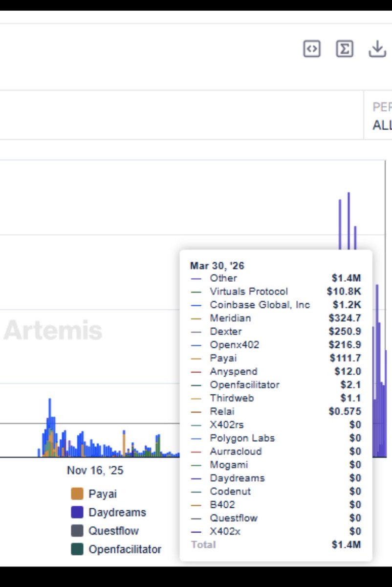Click the X402x tooltip row
This screenshot has height=587, width=392.
point(276,531)
